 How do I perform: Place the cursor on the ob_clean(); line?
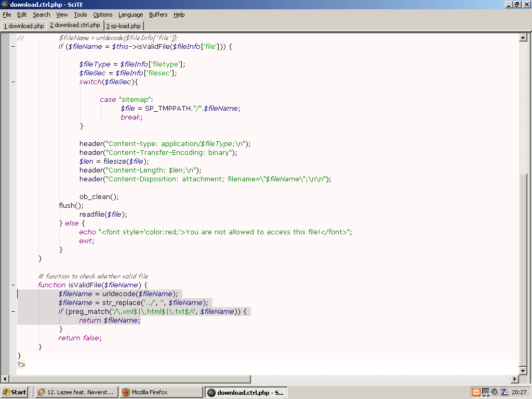[99, 197]
